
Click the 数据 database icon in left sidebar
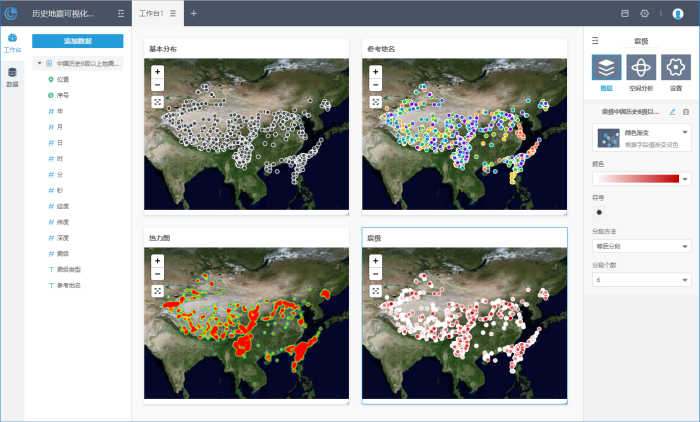(x=12, y=76)
